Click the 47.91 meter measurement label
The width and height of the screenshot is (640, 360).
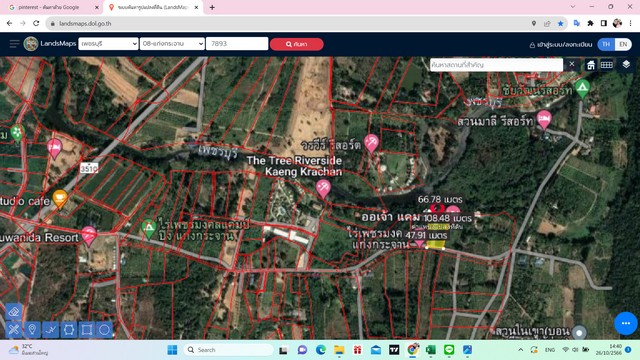pyautogui.click(x=426, y=236)
